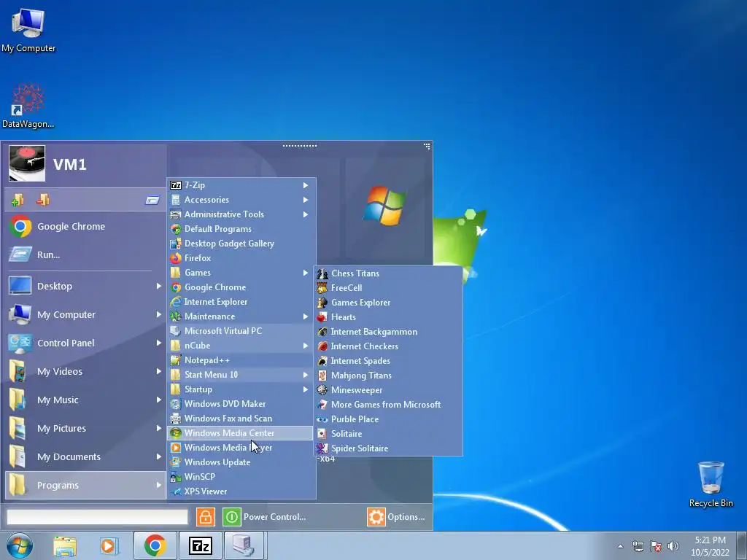Launch pinned Google Chrome in start menu

85,227
